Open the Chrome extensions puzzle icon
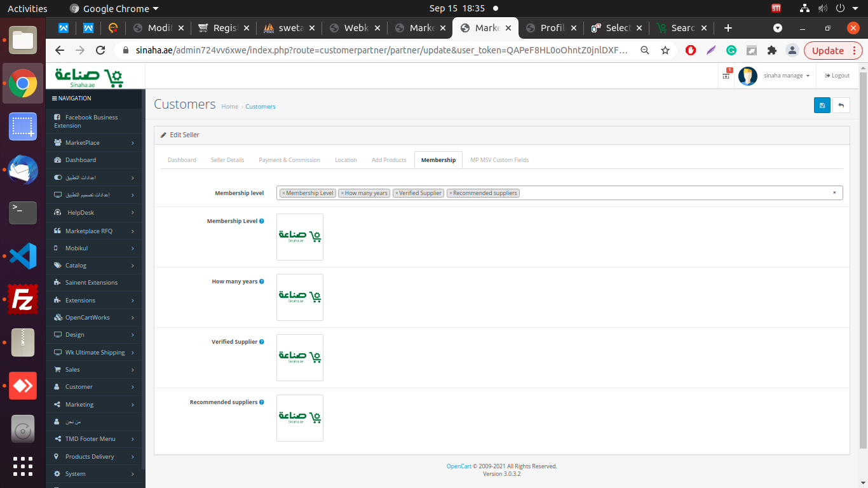868x488 pixels. [772, 50]
